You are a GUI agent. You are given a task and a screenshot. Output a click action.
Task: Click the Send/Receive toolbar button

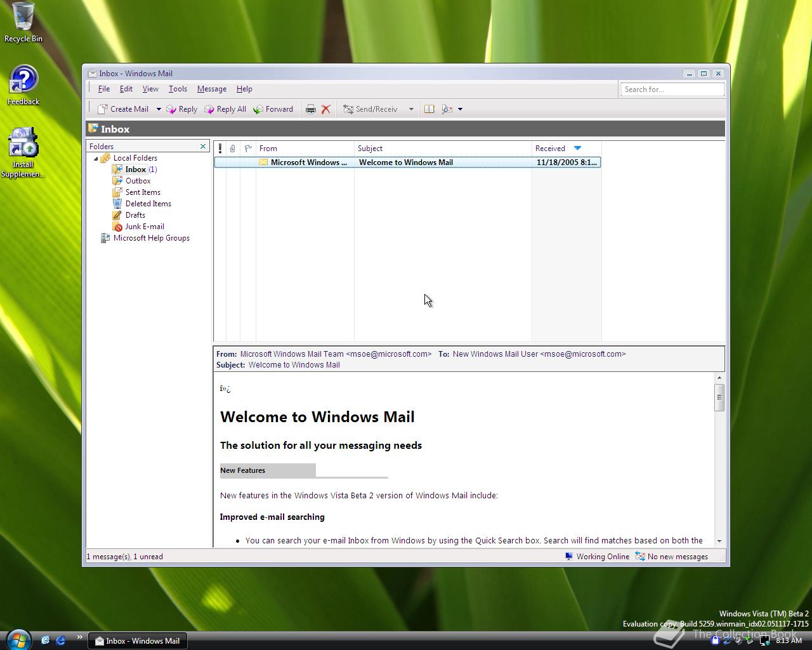(x=370, y=109)
